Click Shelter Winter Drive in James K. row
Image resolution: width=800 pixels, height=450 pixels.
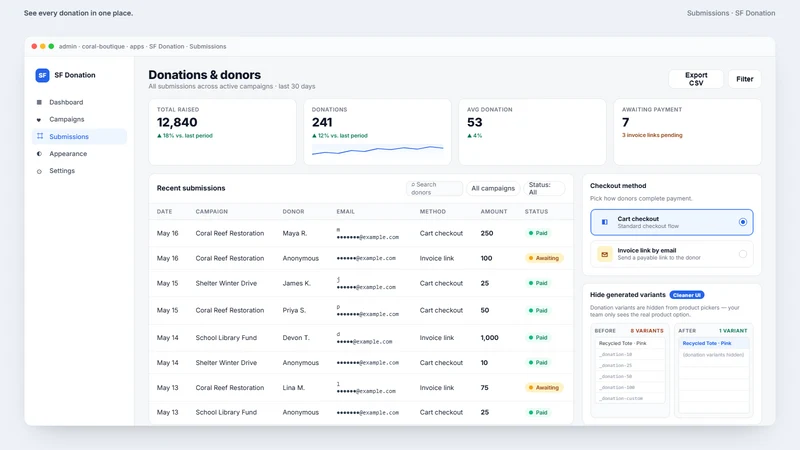pos(226,283)
